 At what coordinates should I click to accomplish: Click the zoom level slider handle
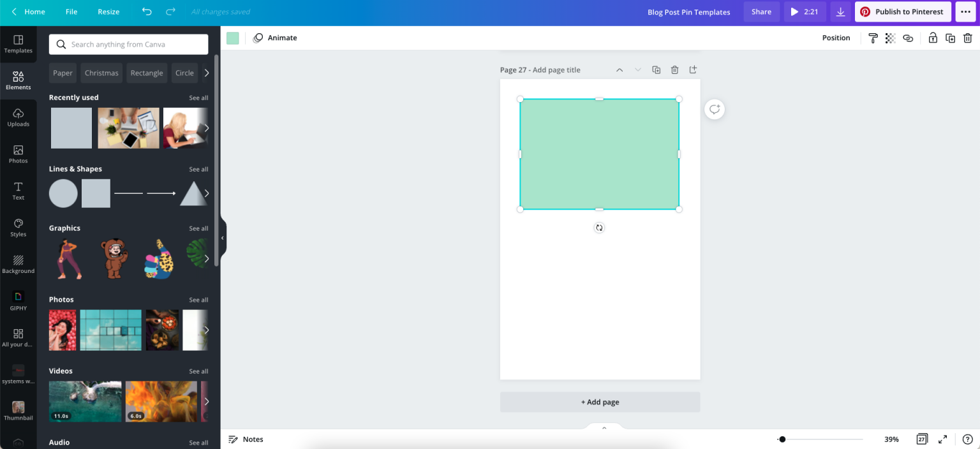click(x=782, y=439)
